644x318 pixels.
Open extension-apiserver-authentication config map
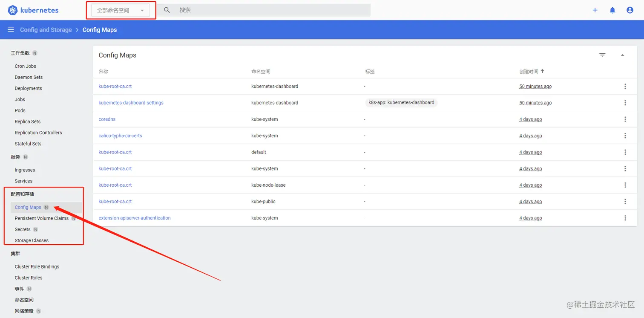pyautogui.click(x=135, y=218)
